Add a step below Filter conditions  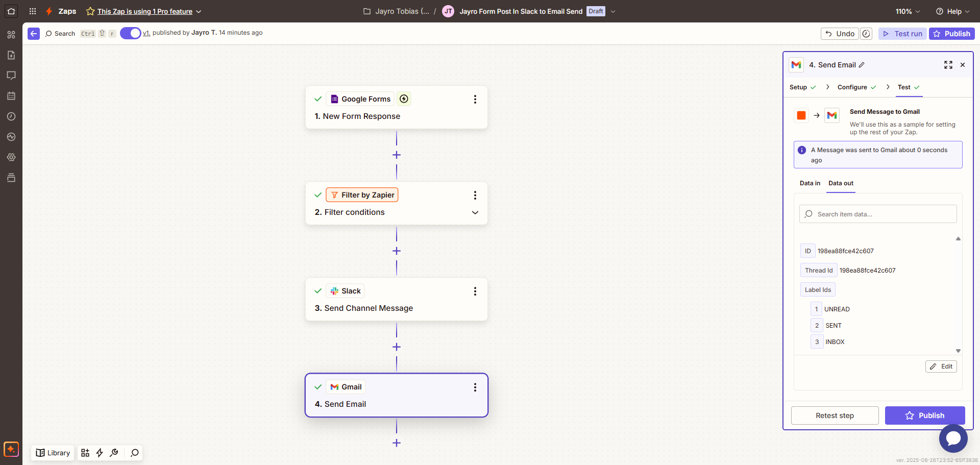pyautogui.click(x=397, y=251)
